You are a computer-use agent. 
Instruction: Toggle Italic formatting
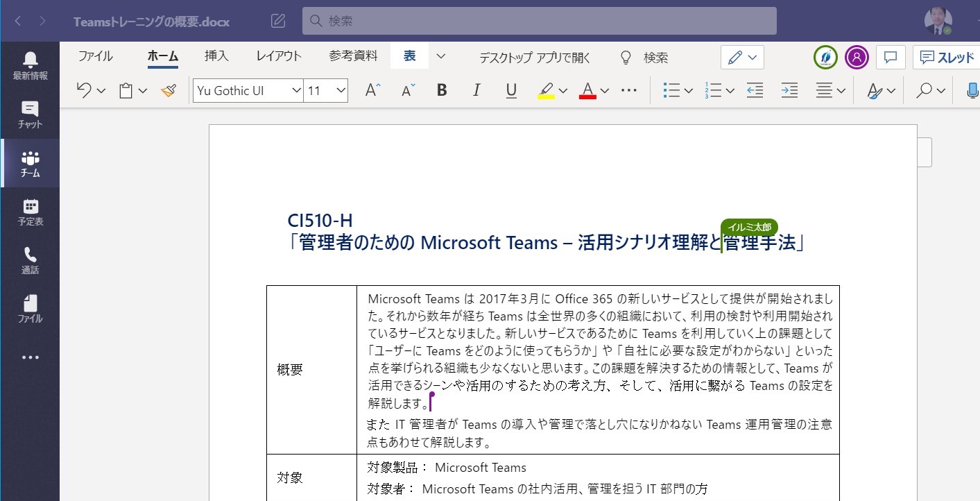coord(476,90)
